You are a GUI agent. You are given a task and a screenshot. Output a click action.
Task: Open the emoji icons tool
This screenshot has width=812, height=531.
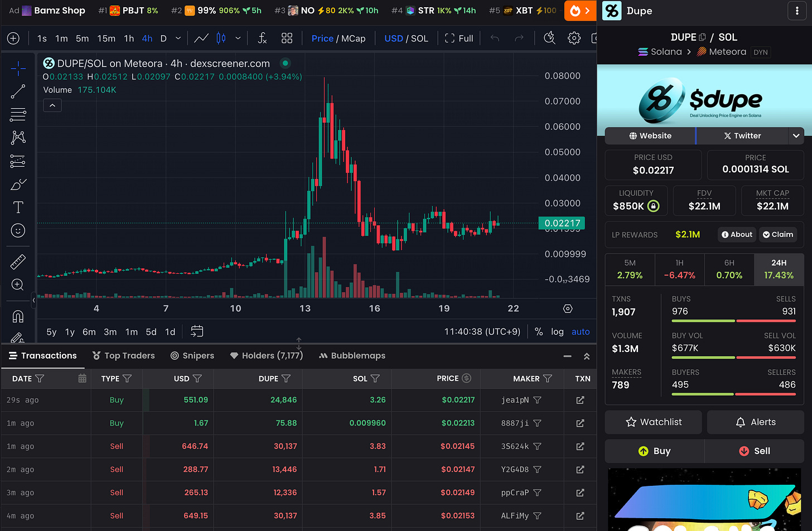(x=18, y=230)
